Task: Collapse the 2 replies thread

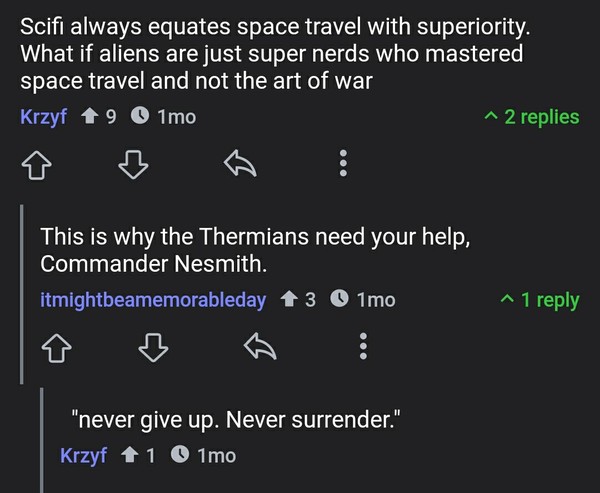Action: (532, 117)
